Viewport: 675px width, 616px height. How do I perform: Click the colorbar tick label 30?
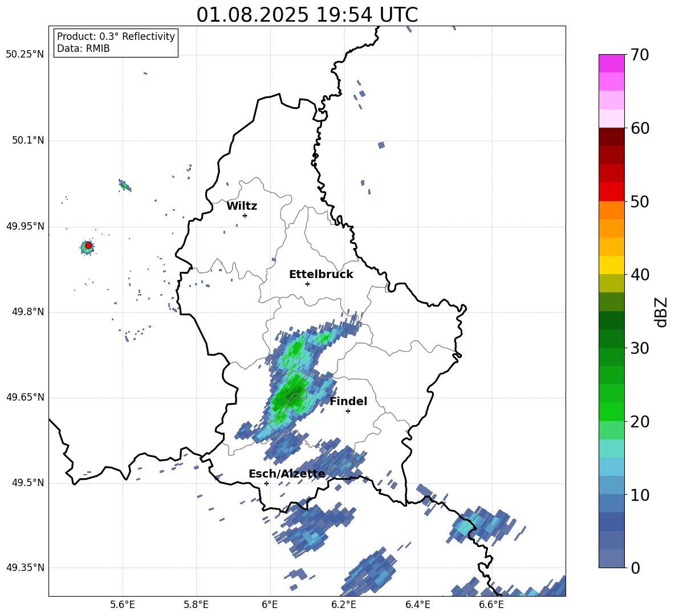[x=640, y=348]
